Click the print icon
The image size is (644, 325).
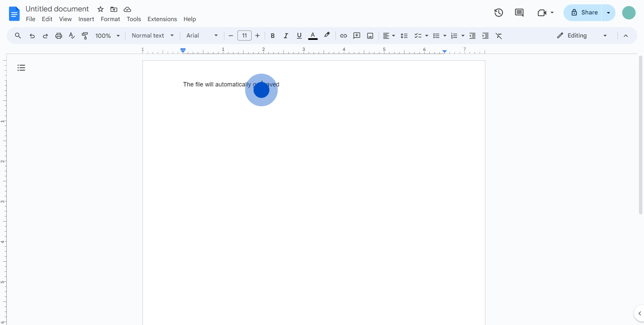(x=59, y=36)
